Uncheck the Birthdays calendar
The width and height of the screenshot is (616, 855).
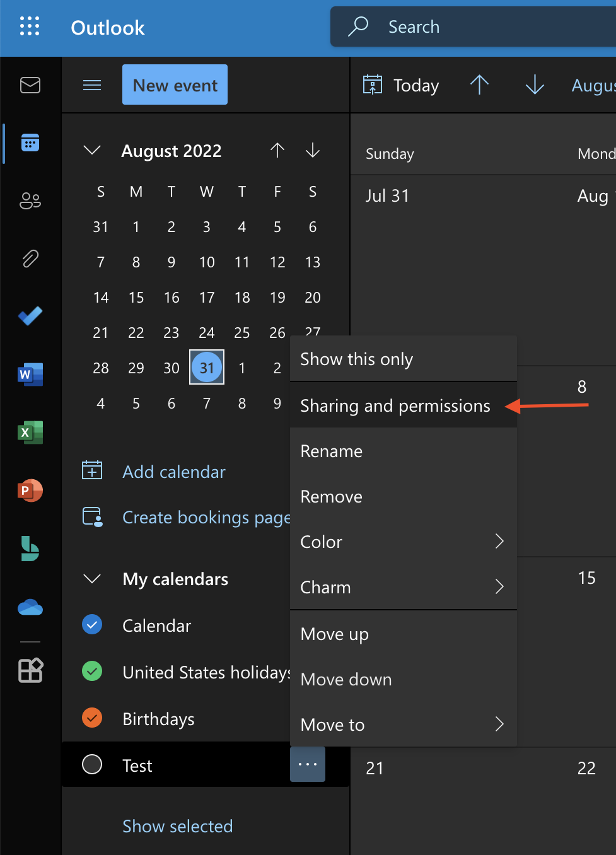coord(92,718)
